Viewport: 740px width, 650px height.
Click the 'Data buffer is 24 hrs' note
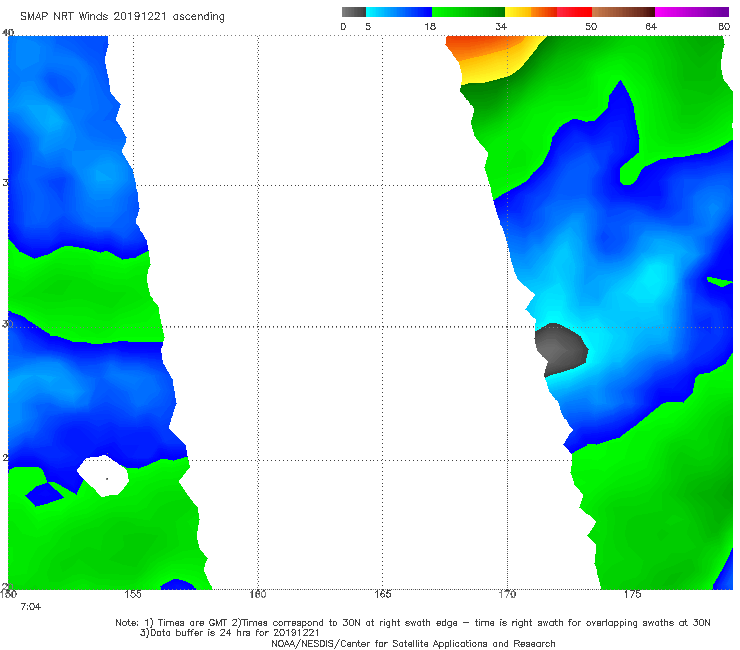click(229, 633)
